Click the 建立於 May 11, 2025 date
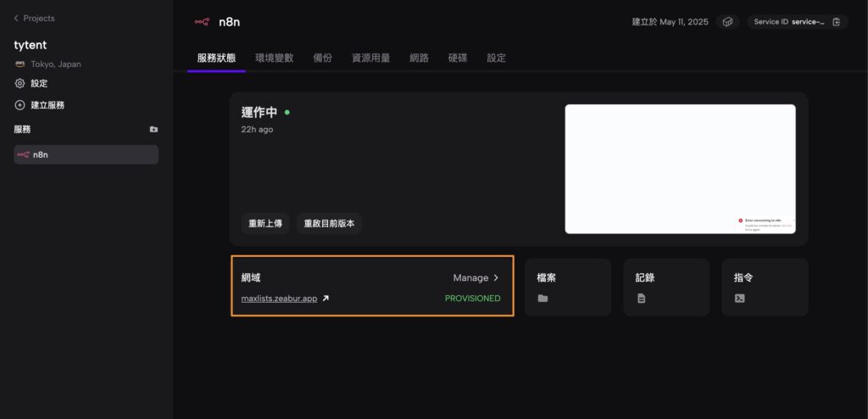 670,22
